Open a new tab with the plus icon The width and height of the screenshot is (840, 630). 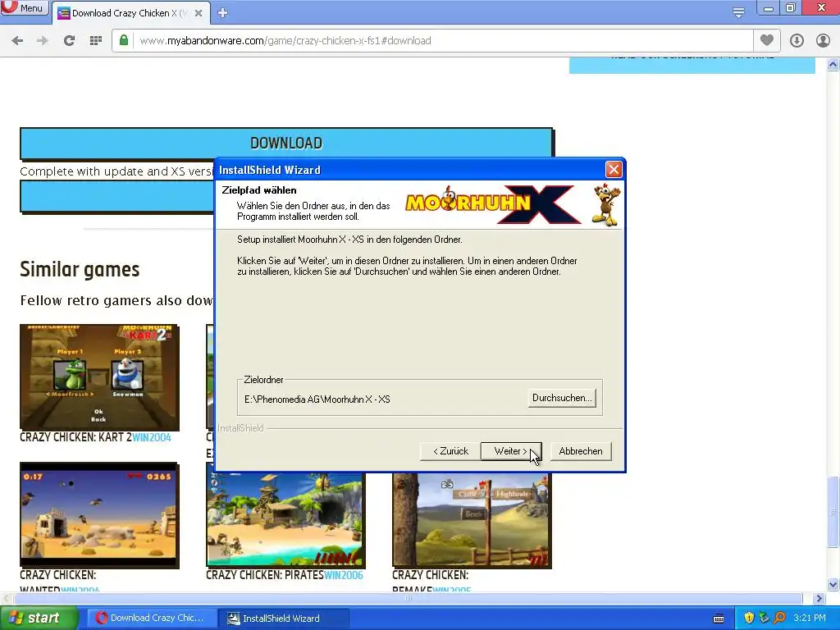(x=223, y=13)
